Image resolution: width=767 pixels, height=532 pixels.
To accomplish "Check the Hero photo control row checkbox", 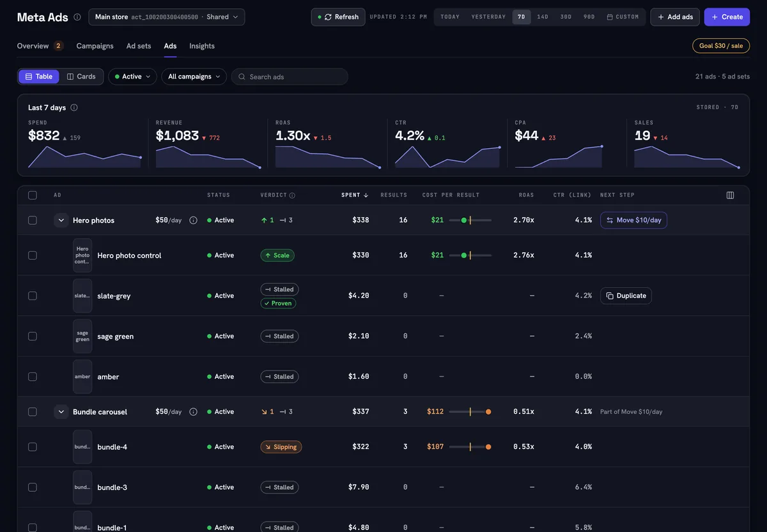I will [x=33, y=255].
